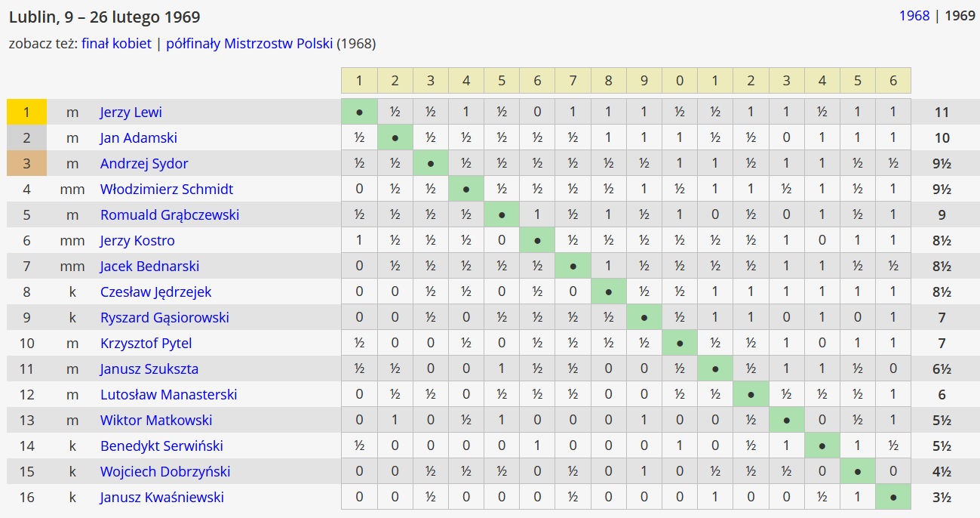Select Andrzej Sydor's name
The height and width of the screenshot is (518, 980).
[144, 164]
